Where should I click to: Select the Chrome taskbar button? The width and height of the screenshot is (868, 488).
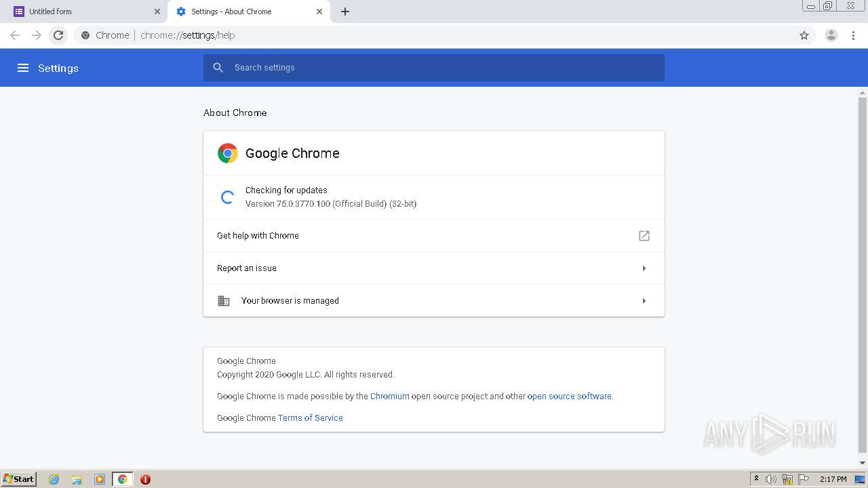point(122,479)
